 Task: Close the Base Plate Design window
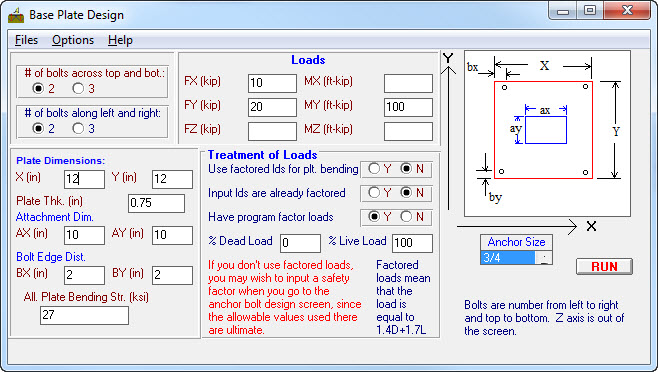point(627,10)
